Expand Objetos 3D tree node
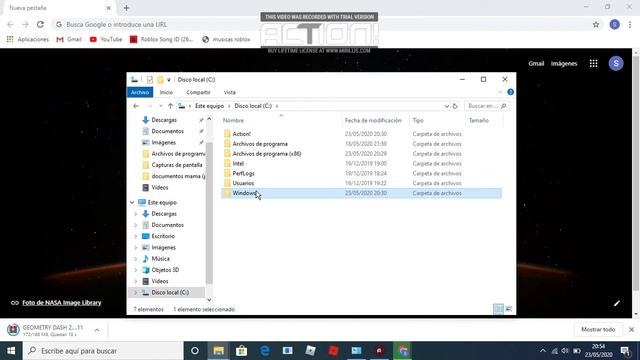This screenshot has height=360, width=640. [136, 270]
